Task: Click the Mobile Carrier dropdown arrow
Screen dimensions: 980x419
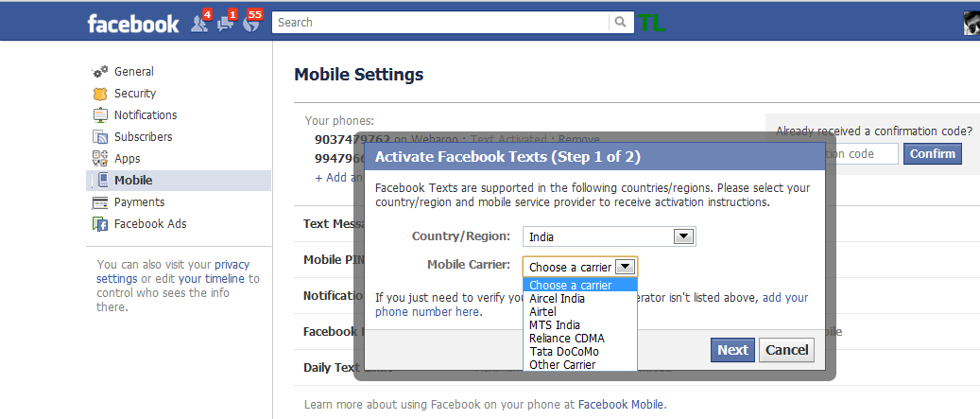Action: point(626,267)
